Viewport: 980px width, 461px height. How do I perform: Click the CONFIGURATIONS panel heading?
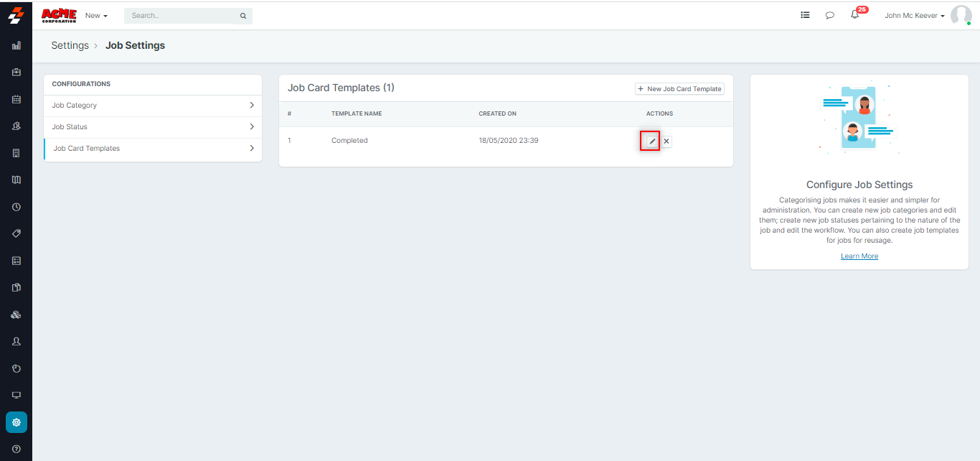pos(81,84)
